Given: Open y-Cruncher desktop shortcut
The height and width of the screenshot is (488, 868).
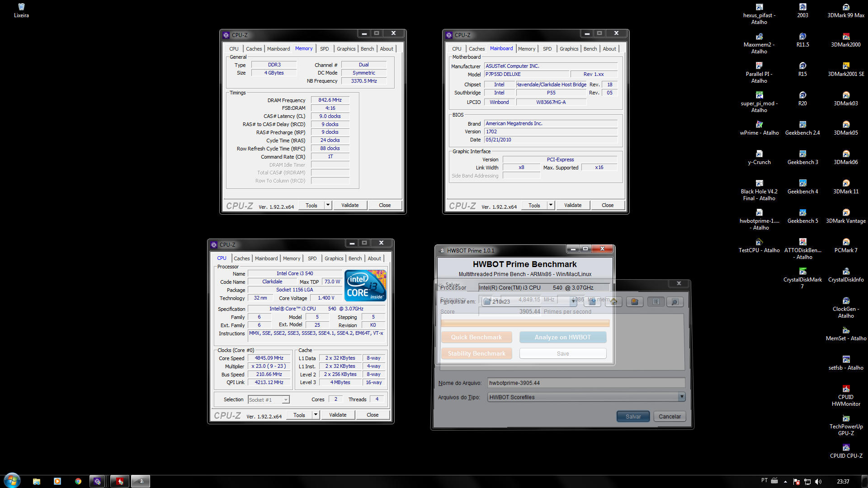Looking at the screenshot, I should 759,157.
